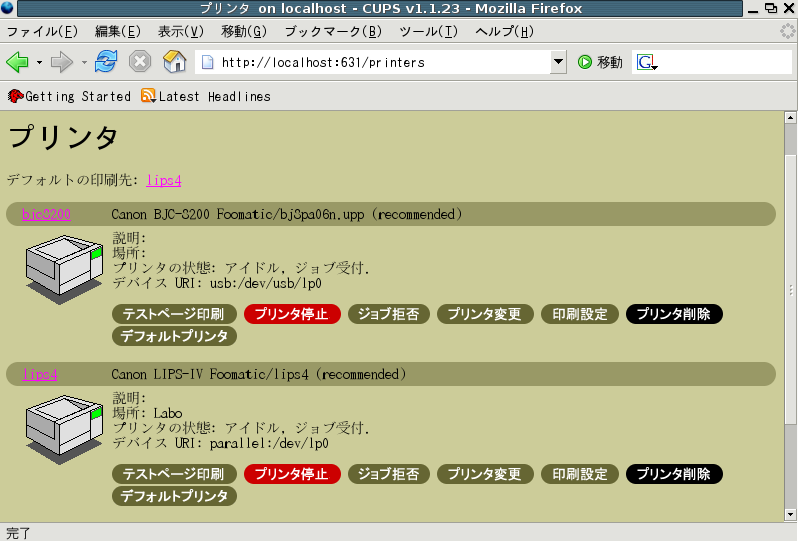Delete the bjcS200 printer
The width and height of the screenshot is (798, 541).
[674, 314]
